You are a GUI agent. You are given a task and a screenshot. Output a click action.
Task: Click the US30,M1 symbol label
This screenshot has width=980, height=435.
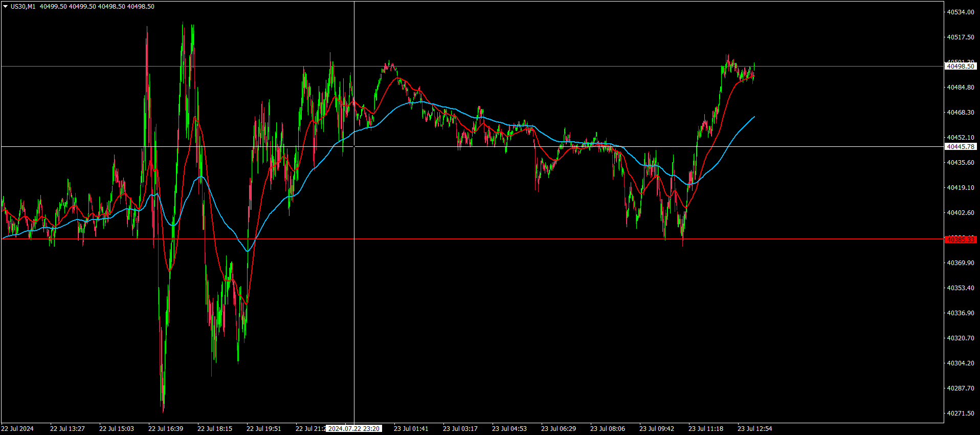pos(23,7)
